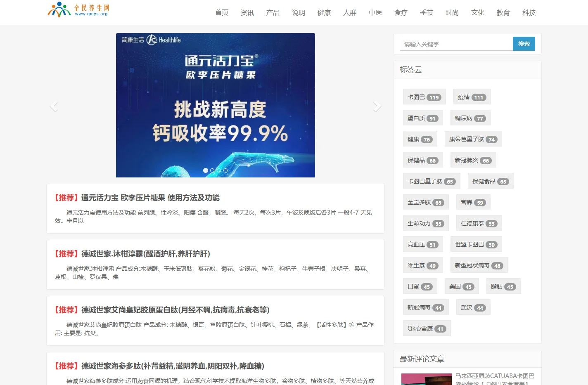Select the 世盟卡图巴 50 tag
This screenshot has height=385, width=588.
tap(476, 244)
